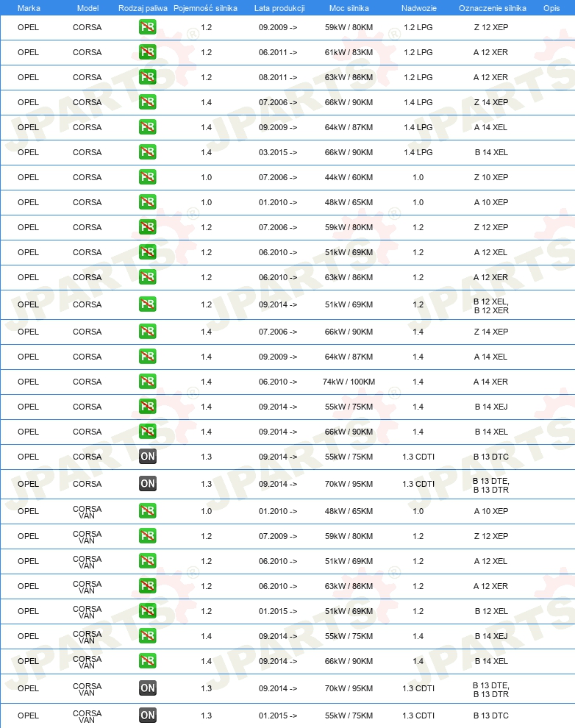Click the Pojemność silnika column header
575x728 pixels.
[x=205, y=8]
